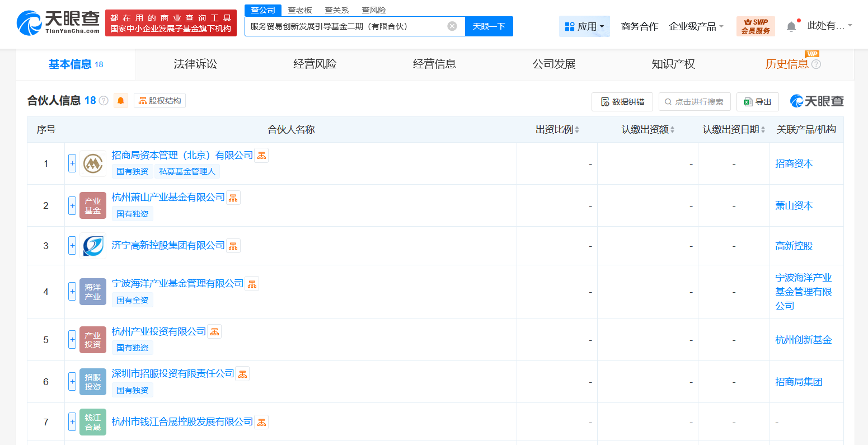Open the 招商资本 link
Viewport: 868px width, 445px height.
coord(794,163)
